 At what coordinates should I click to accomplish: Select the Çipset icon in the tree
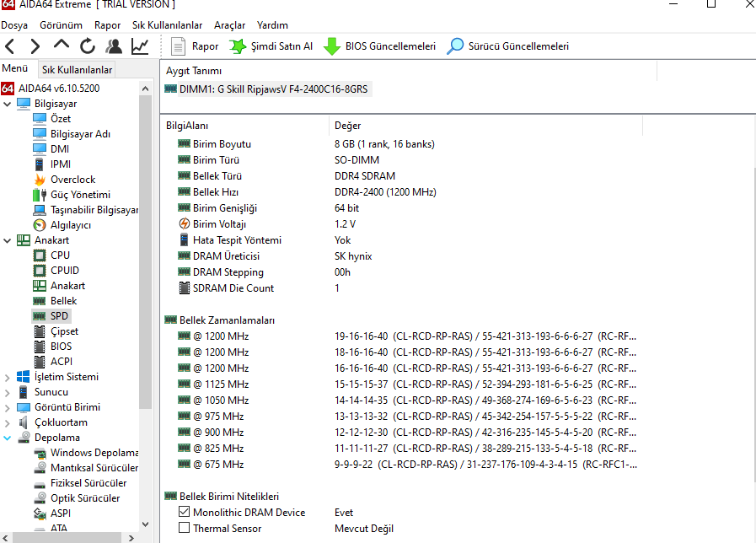point(40,331)
